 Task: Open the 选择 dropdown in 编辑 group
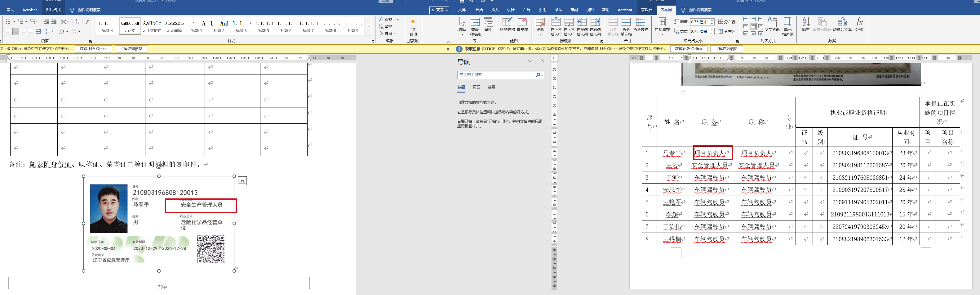(388, 34)
